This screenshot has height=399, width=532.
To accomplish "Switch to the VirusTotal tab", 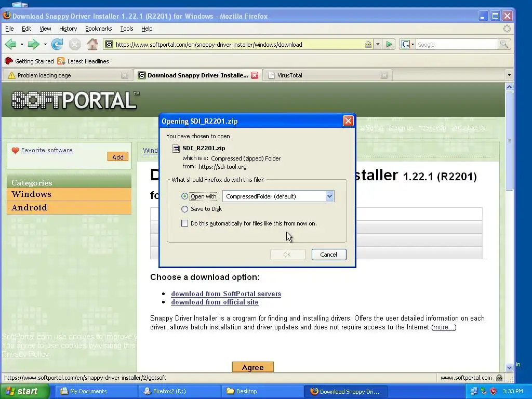I will pos(328,75).
